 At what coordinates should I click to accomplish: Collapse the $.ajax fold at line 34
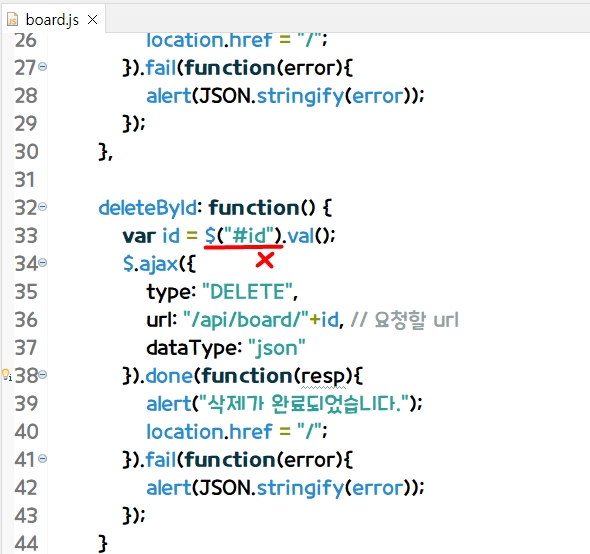(x=43, y=262)
